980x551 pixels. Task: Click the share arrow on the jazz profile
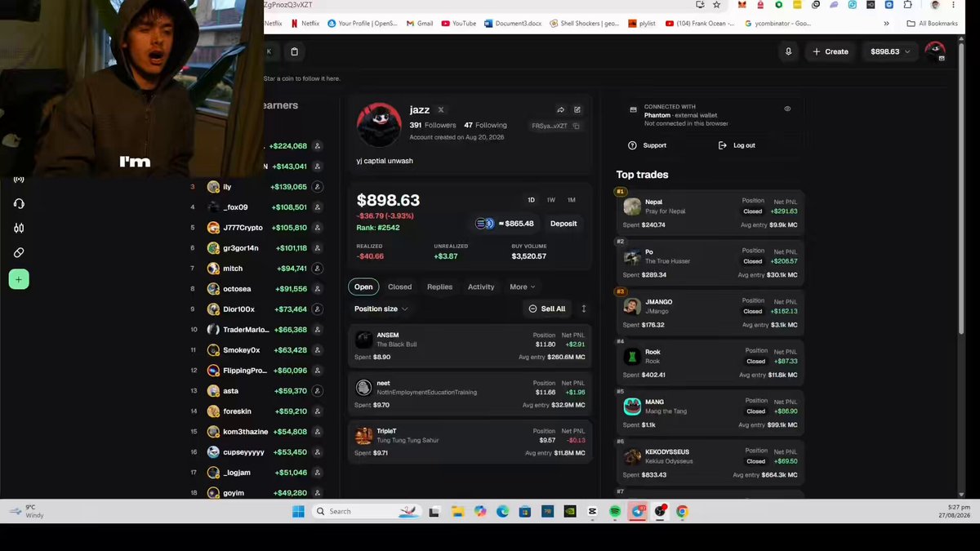coord(561,110)
